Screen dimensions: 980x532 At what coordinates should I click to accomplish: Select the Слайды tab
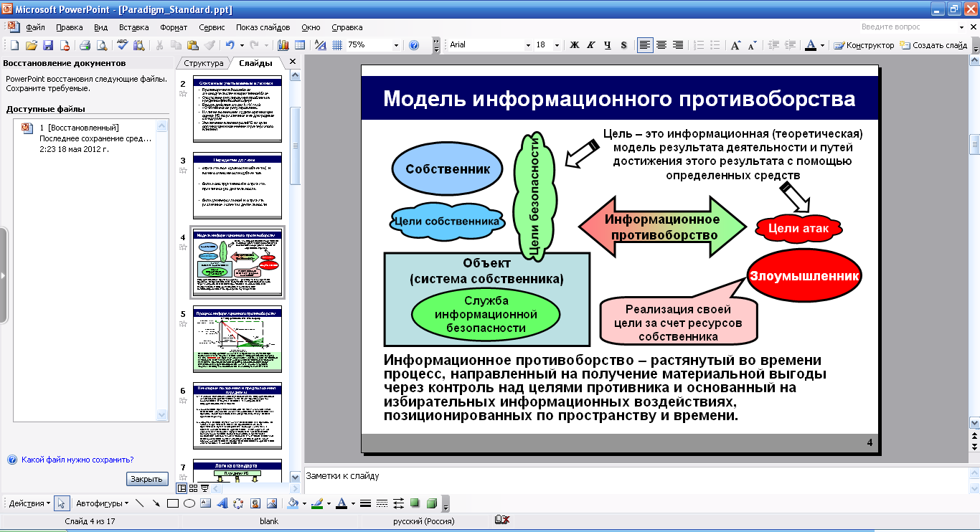click(x=255, y=63)
